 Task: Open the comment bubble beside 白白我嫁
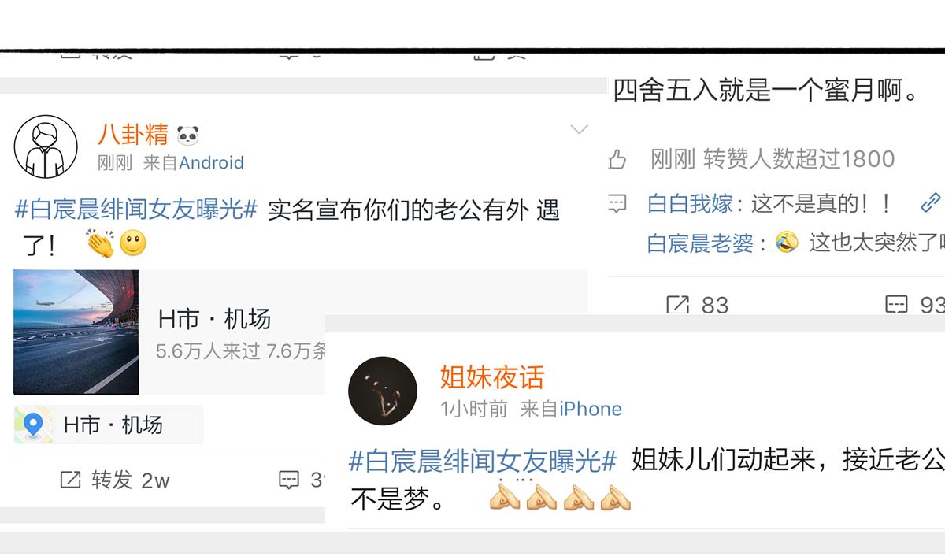pyautogui.click(x=617, y=204)
